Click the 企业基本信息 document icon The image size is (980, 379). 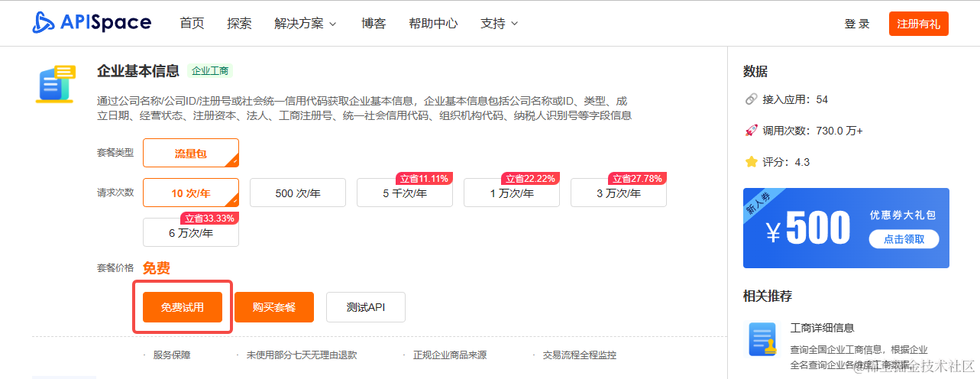point(56,84)
